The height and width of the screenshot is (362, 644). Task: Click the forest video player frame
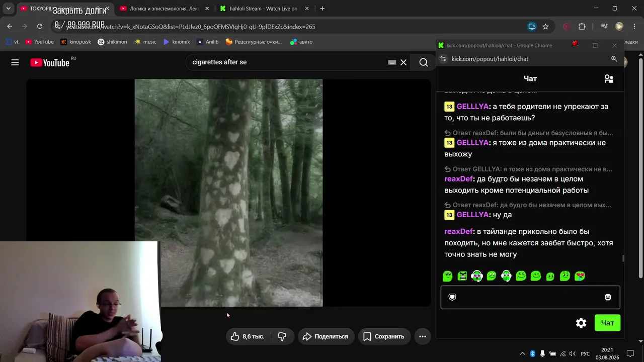(x=228, y=193)
